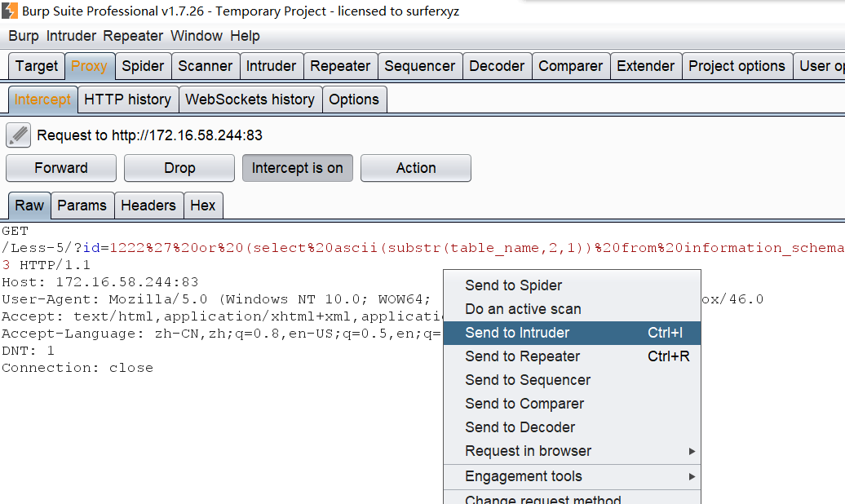The height and width of the screenshot is (504, 845).
Task: Click the DNT: 1 header line
Action: tap(28, 351)
